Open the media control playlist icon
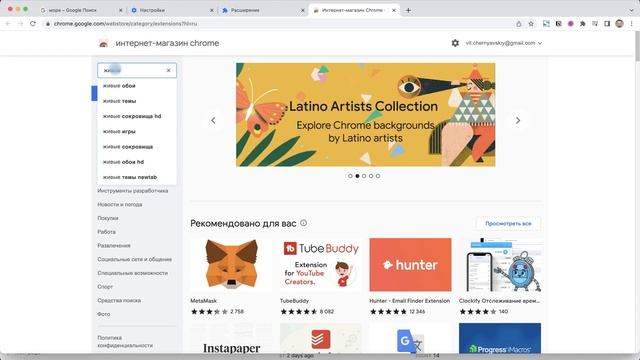 (595, 24)
